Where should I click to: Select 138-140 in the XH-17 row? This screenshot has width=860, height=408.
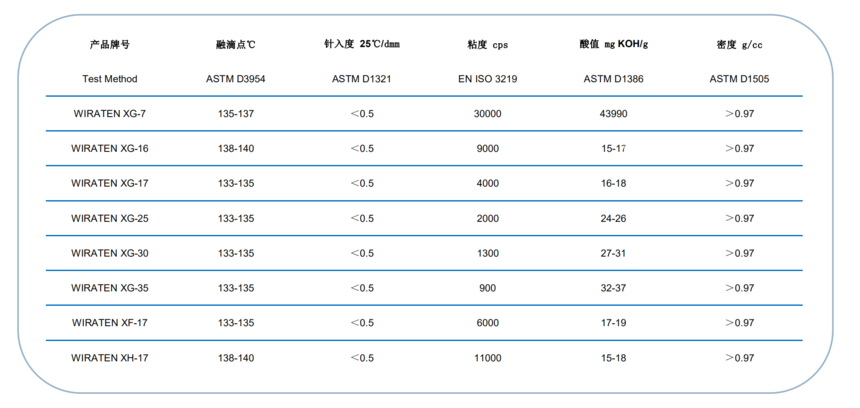[236, 358]
